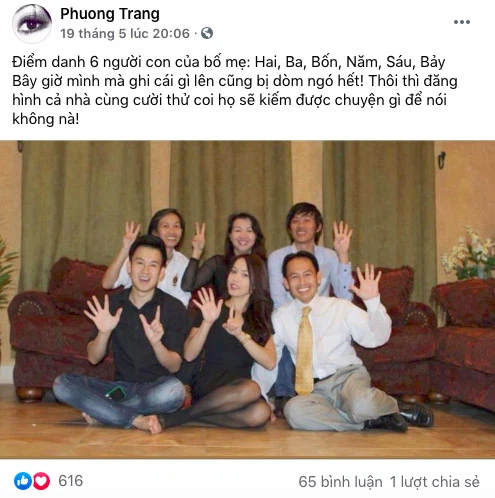
Task: Open the 65 bình luận comments
Action: click(340, 482)
